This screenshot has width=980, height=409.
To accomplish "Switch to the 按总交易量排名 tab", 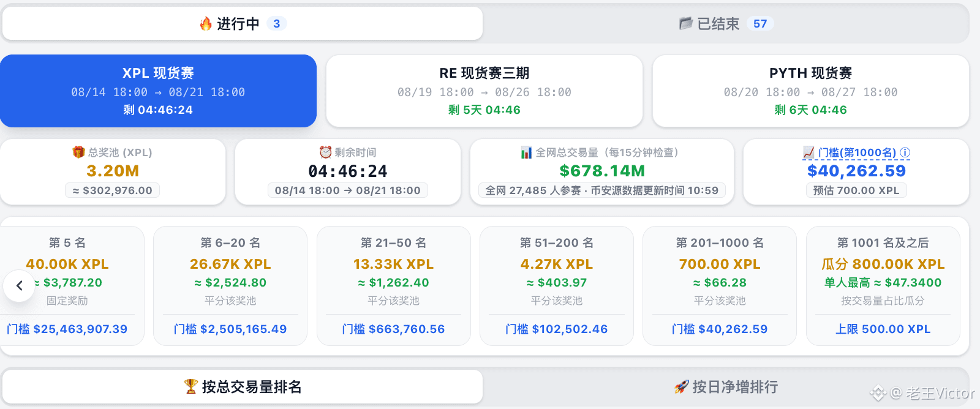I will 243,386.
